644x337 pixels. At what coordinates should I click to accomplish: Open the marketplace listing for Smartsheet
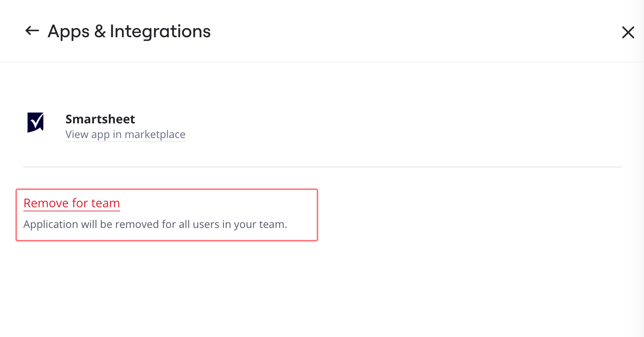pos(125,135)
